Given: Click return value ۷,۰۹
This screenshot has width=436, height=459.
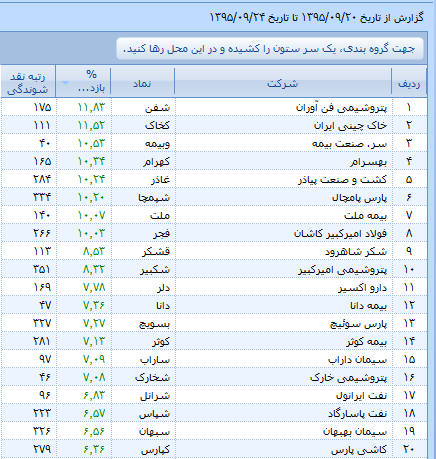Looking at the screenshot, I should [x=94, y=359].
